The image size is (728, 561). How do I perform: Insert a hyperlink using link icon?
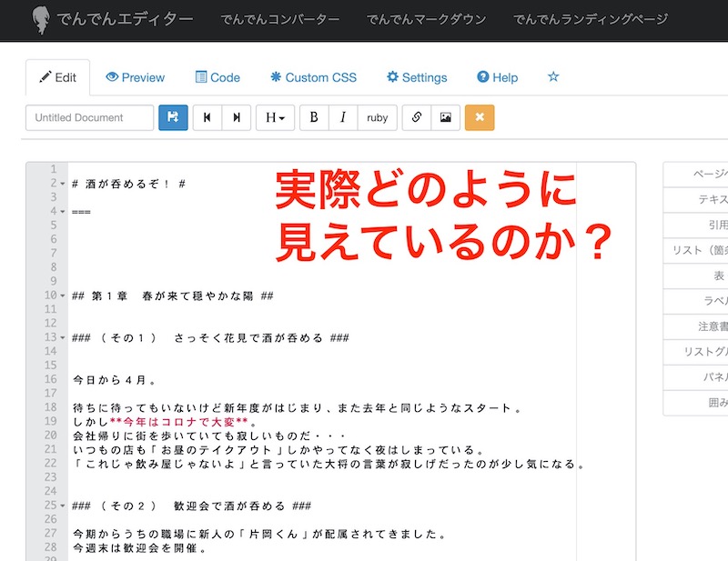(x=416, y=118)
